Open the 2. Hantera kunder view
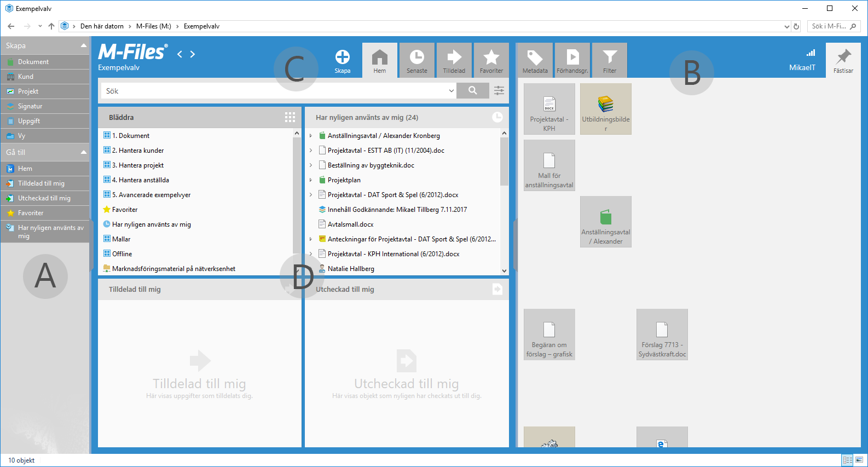 click(x=138, y=151)
